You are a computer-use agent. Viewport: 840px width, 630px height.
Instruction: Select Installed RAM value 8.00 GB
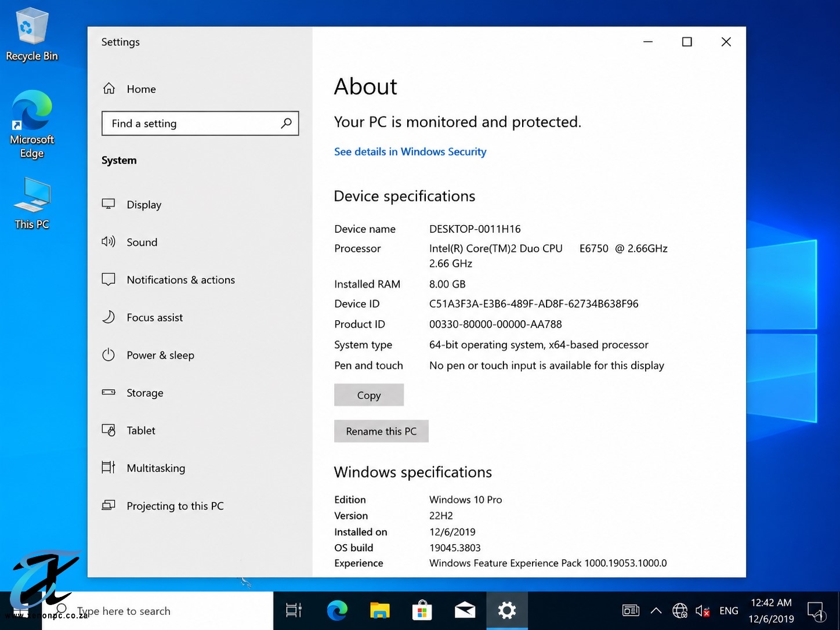[x=447, y=284]
